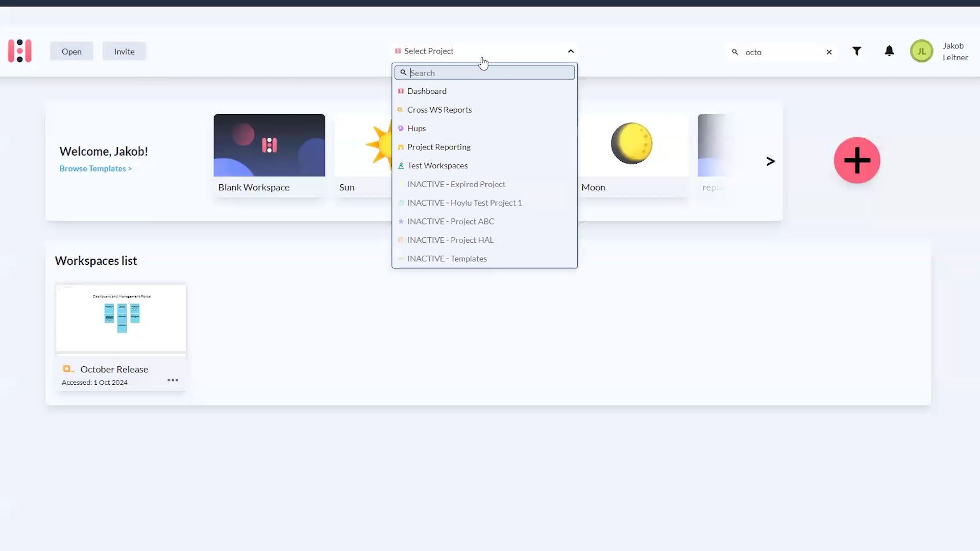980x551 pixels.
Task: Open the filter funnel icon
Action: 857,51
